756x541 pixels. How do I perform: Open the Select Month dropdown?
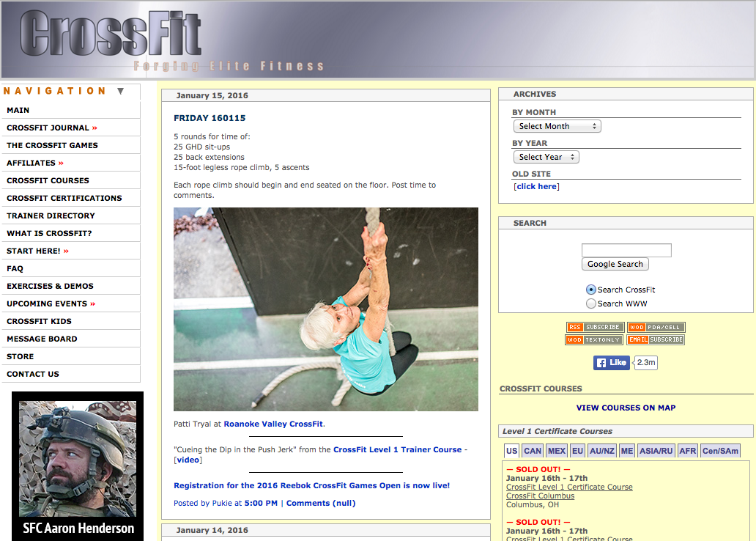pos(557,126)
